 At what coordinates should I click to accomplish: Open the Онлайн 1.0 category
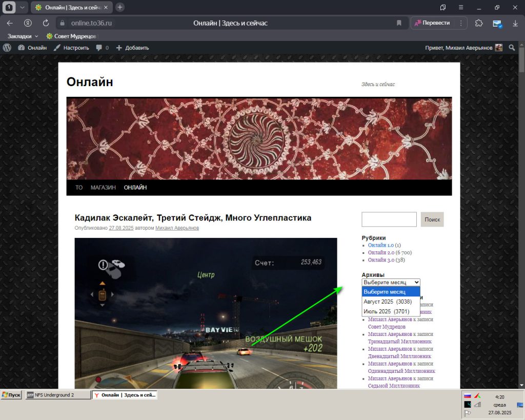pyautogui.click(x=381, y=245)
